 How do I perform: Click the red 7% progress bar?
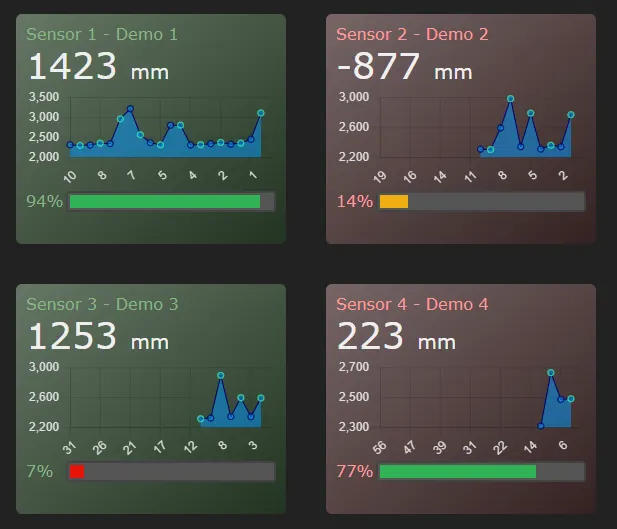point(77,471)
